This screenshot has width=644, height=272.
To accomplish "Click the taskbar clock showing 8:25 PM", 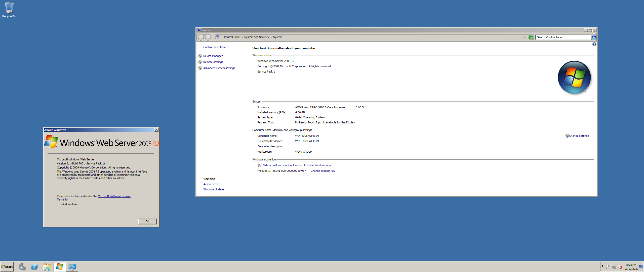I will pos(631,267).
